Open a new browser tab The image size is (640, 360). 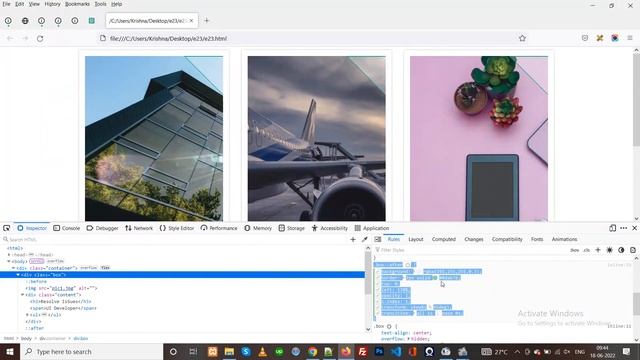[207, 20]
